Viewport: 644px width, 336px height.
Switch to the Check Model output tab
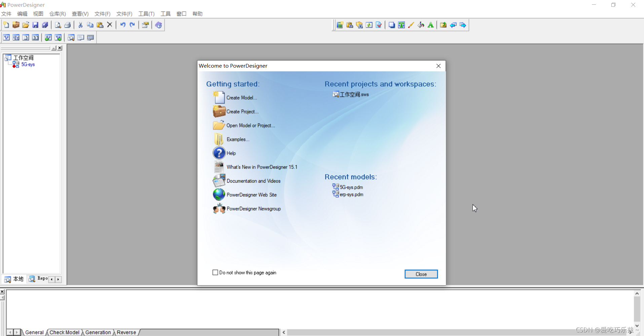(x=65, y=332)
